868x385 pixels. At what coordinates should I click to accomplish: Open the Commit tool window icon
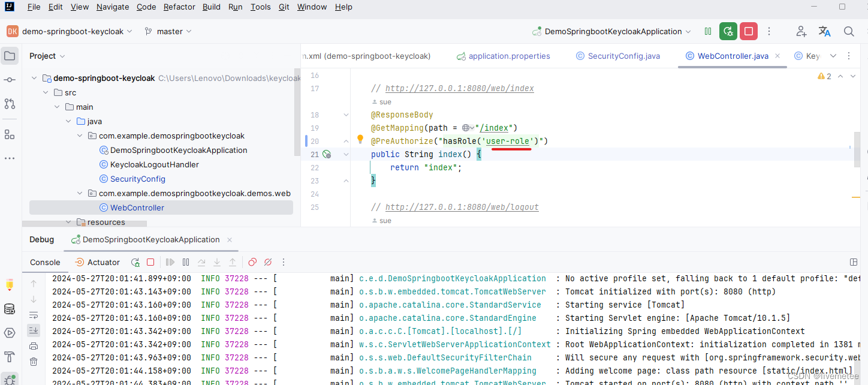click(10, 80)
